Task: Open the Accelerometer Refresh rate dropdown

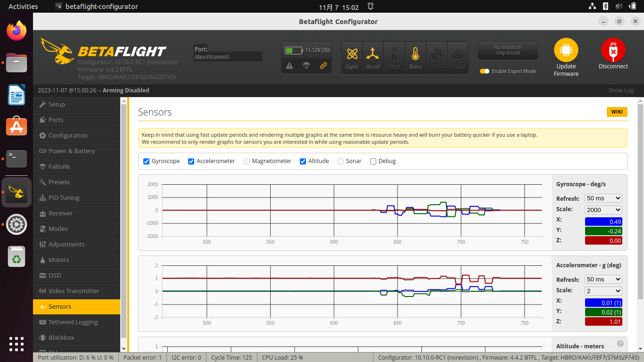Action: click(603, 280)
